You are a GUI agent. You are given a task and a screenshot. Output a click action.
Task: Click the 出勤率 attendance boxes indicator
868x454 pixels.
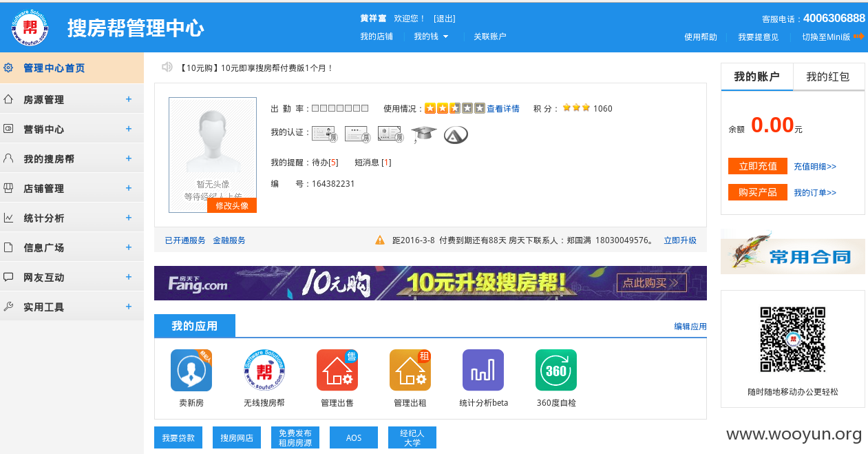[x=340, y=108]
